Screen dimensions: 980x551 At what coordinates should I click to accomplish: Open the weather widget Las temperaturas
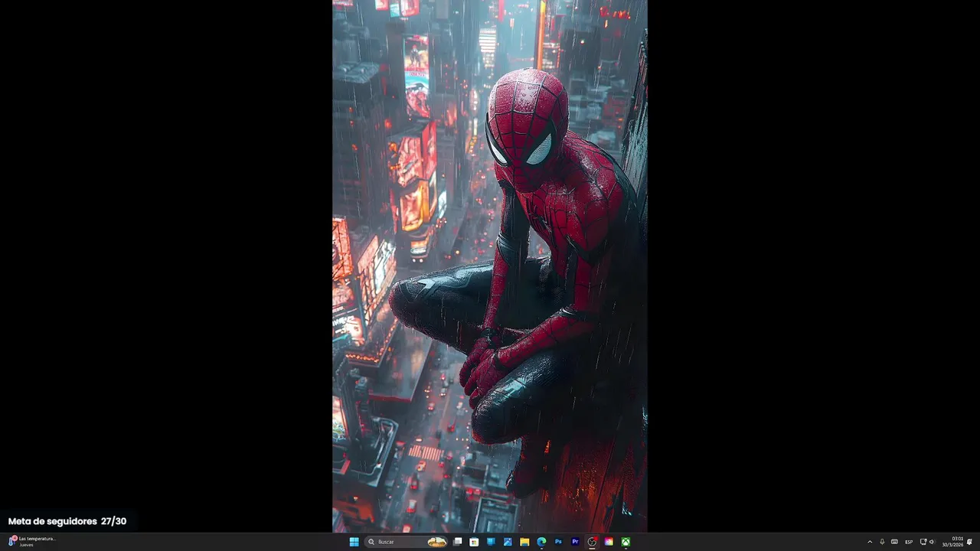click(x=32, y=542)
